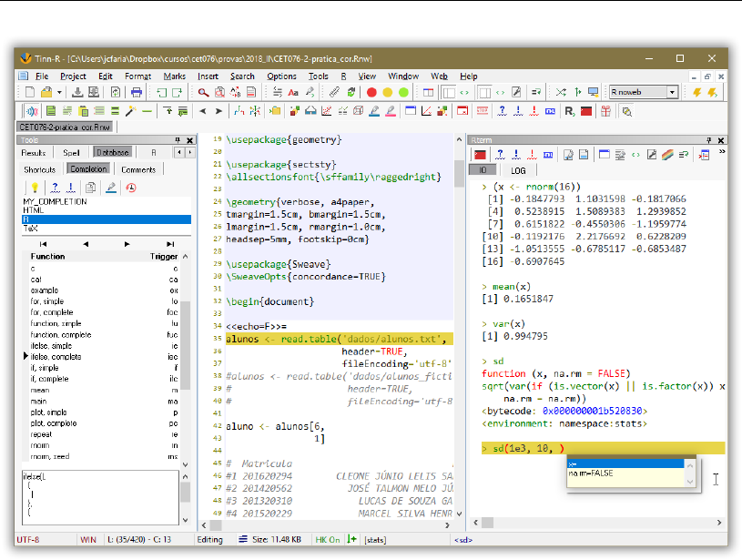
Task: Select TeX in the completion language list
Action: click(x=31, y=228)
